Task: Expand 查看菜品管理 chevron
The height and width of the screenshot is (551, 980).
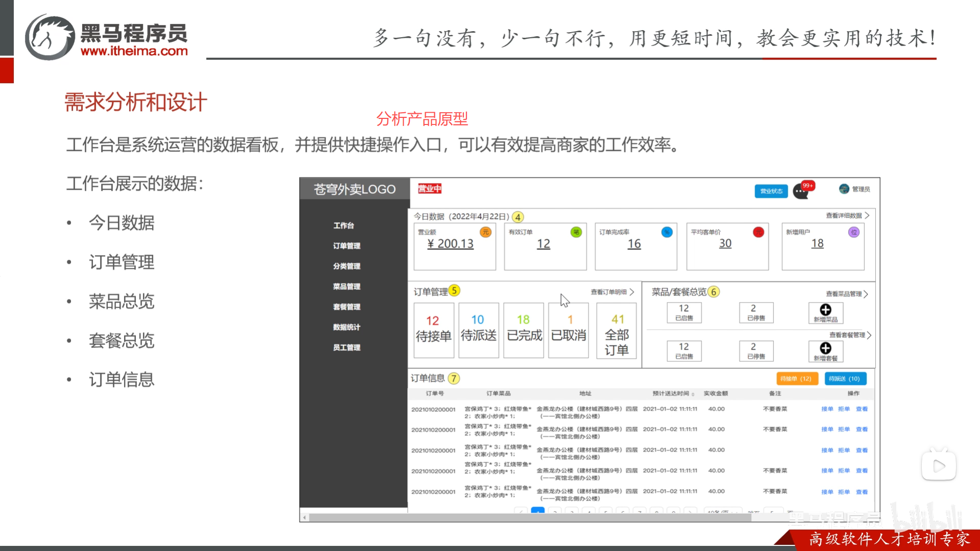Action: tap(866, 294)
